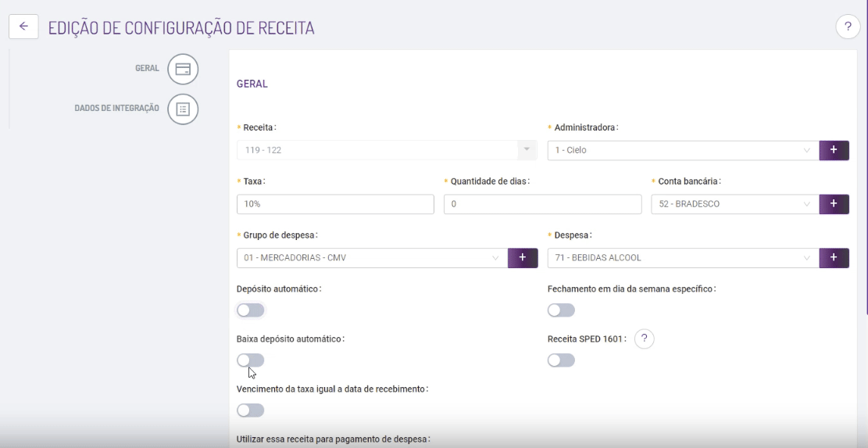Click the back arrow button
The height and width of the screenshot is (448, 868).
click(x=23, y=27)
